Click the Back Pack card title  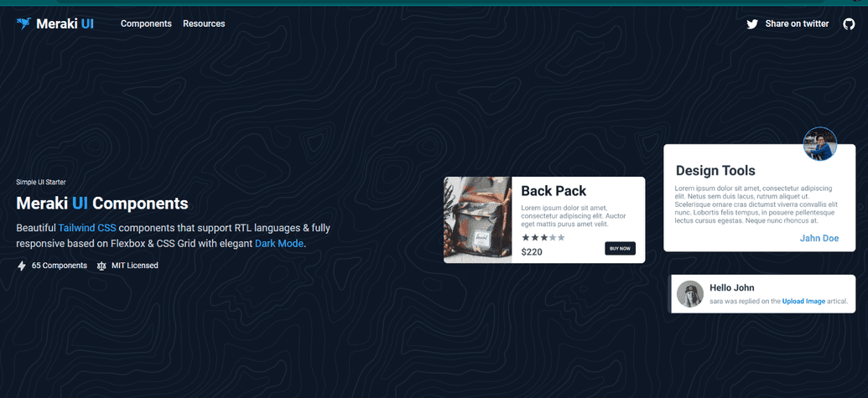[554, 191]
